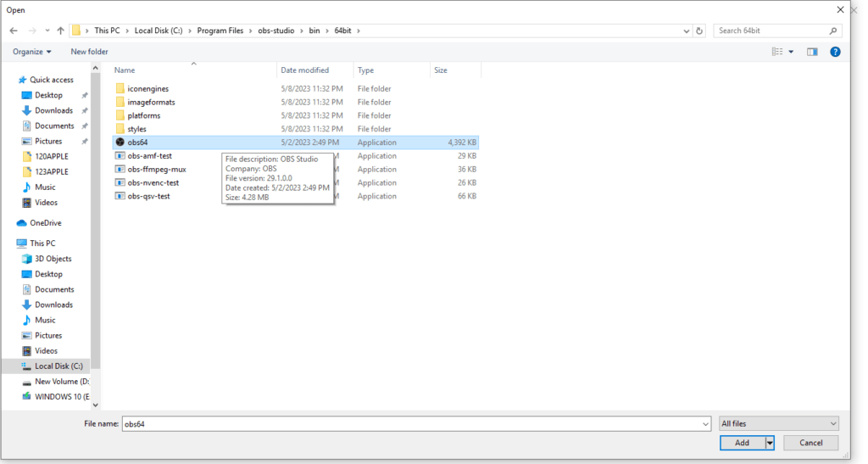Click the Add button
868x464 pixels.
pos(742,443)
